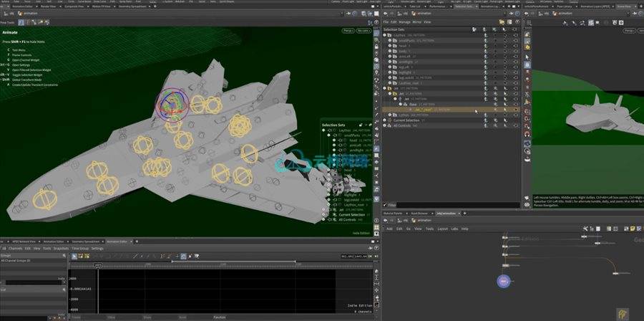Open the No cam dropdown in viewport
This screenshot has height=321, width=644.
(364, 31)
